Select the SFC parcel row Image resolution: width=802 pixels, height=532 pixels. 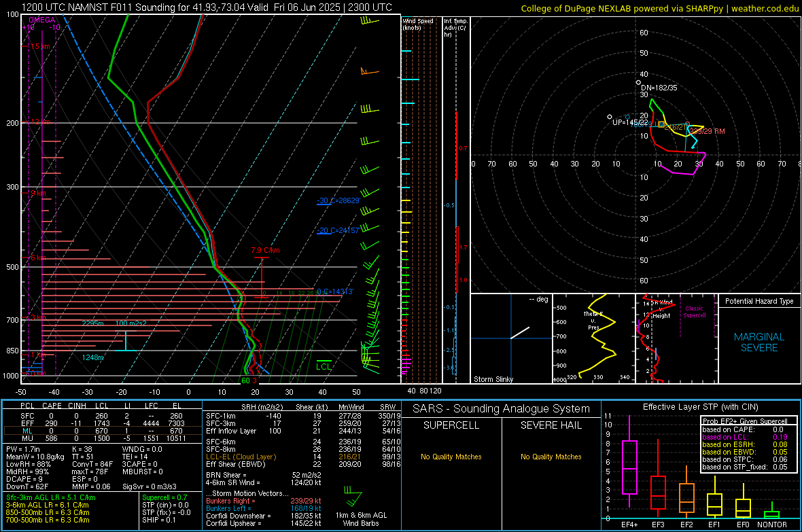click(x=102, y=416)
